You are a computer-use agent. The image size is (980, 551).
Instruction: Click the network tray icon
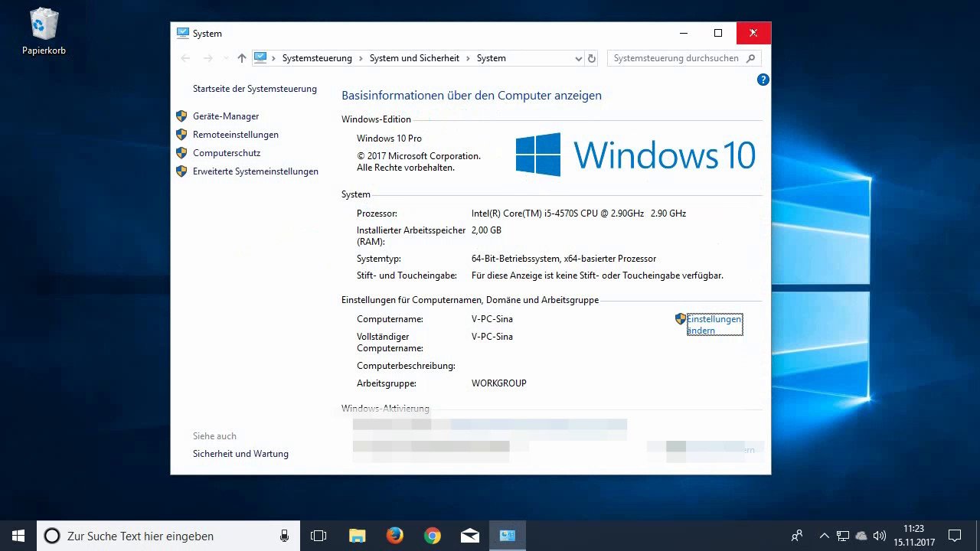[842, 536]
